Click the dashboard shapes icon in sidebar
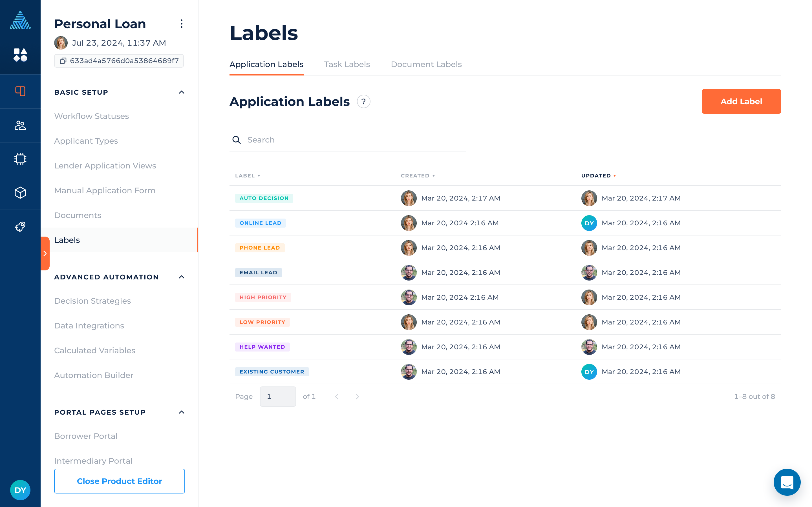 point(20,55)
